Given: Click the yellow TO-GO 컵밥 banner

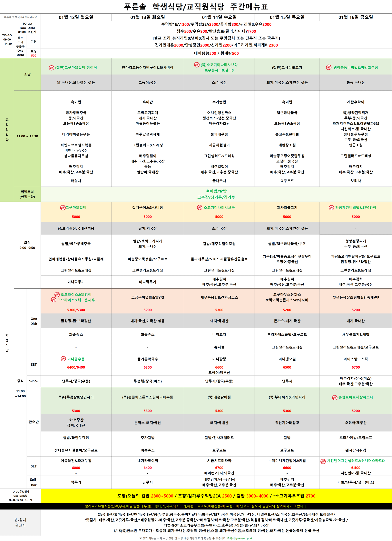Looking at the screenshot, I should 216,496.
